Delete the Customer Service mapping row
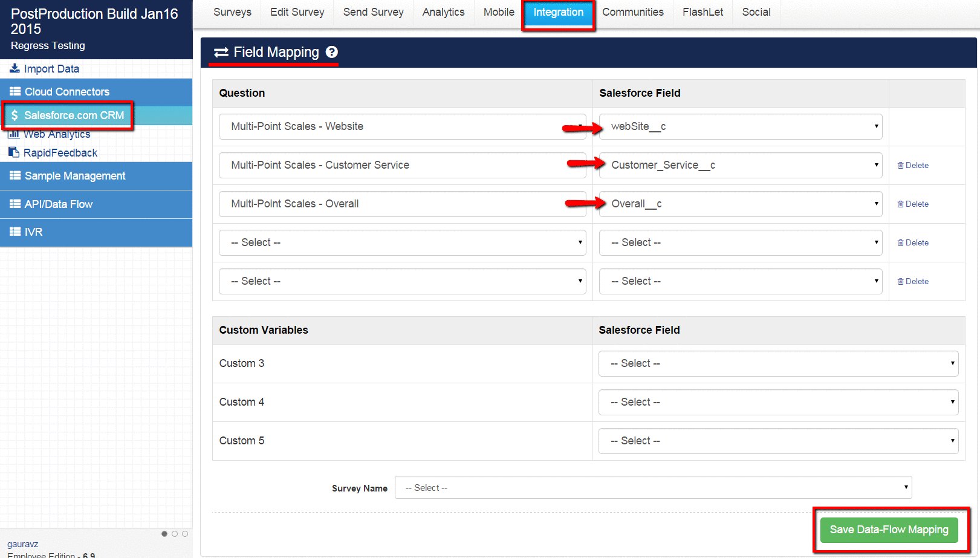Image resolution: width=980 pixels, height=558 pixels. (x=913, y=165)
